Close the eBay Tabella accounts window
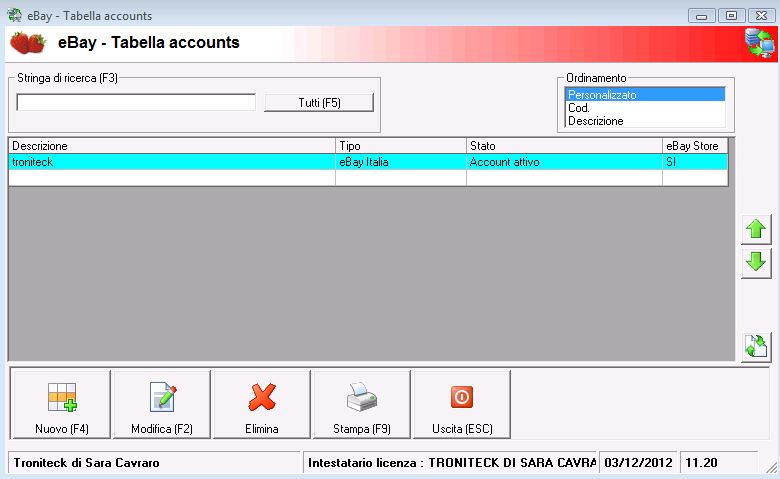Viewport: 780px width, 479px height. coord(761,16)
